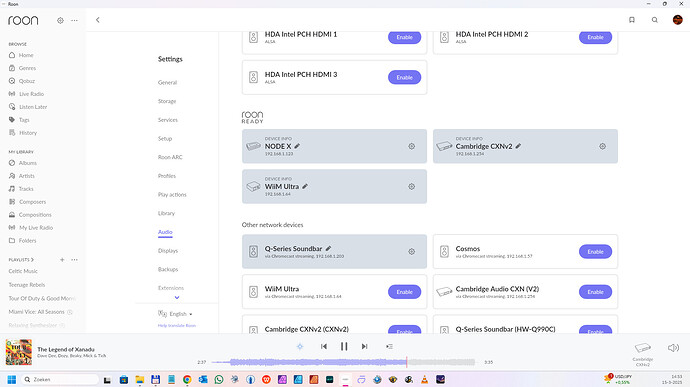Viewport: 690px width, 387px height.
Task: Enable the Cosmos Chromecast device
Action: click(595, 252)
